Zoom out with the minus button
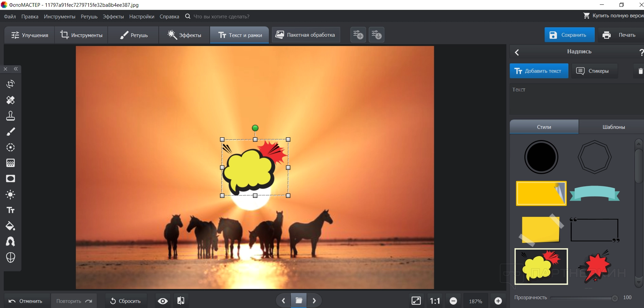This screenshot has width=644, height=308. 453,301
